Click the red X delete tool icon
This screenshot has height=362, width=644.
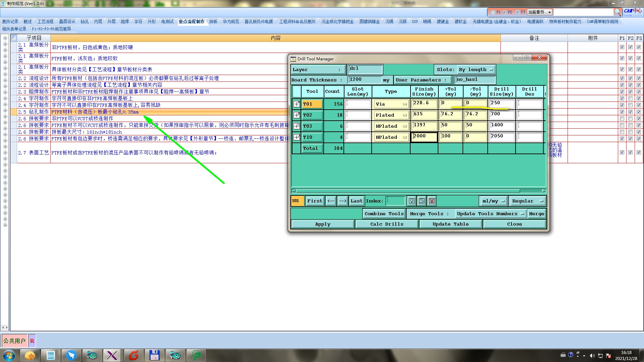pyautogui.click(x=432, y=201)
